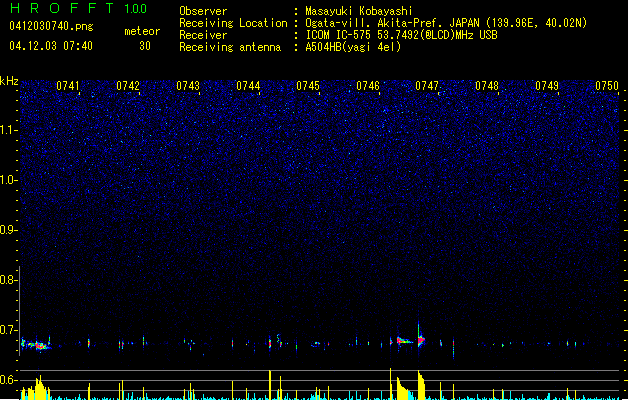The width and height of the screenshot is (629, 400).
Task: Select the filename 0412030740.png
Action: tap(51, 26)
